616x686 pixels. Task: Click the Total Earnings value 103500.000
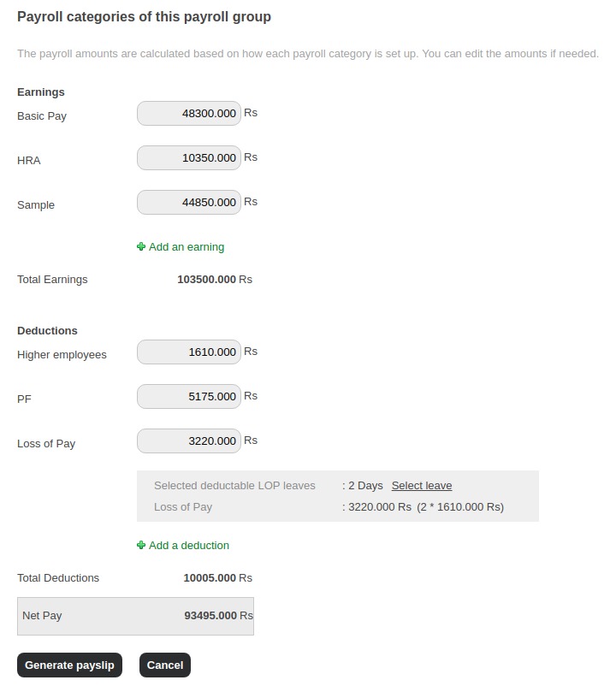(206, 280)
